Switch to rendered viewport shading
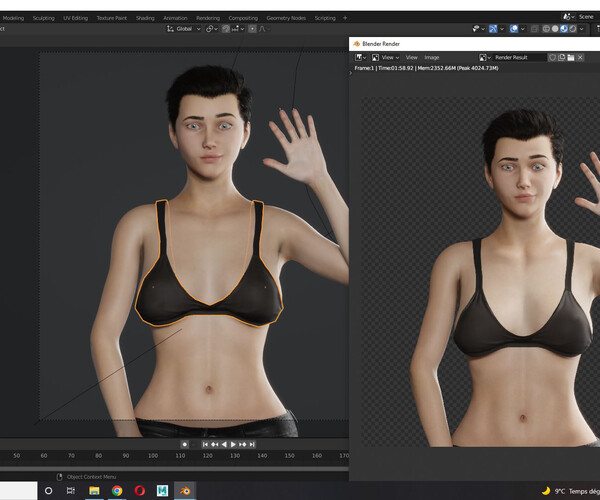 pos(572,29)
